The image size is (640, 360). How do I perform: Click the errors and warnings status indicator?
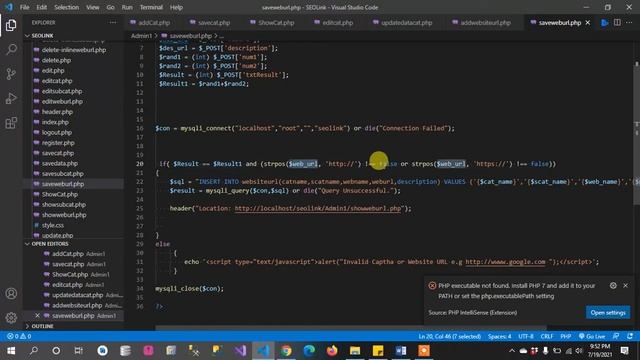click(x=19, y=336)
